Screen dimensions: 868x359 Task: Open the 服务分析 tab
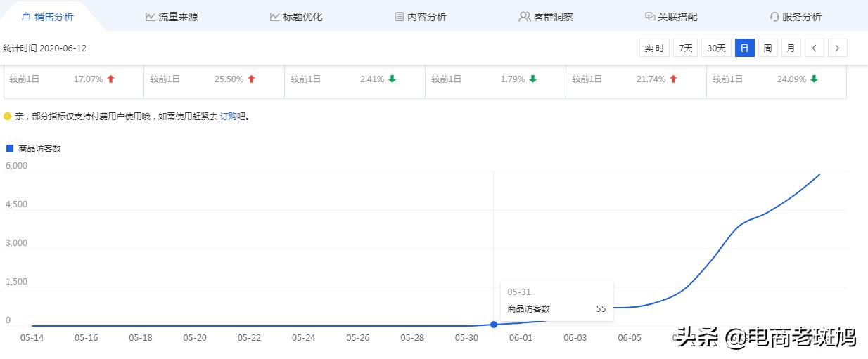tap(796, 16)
